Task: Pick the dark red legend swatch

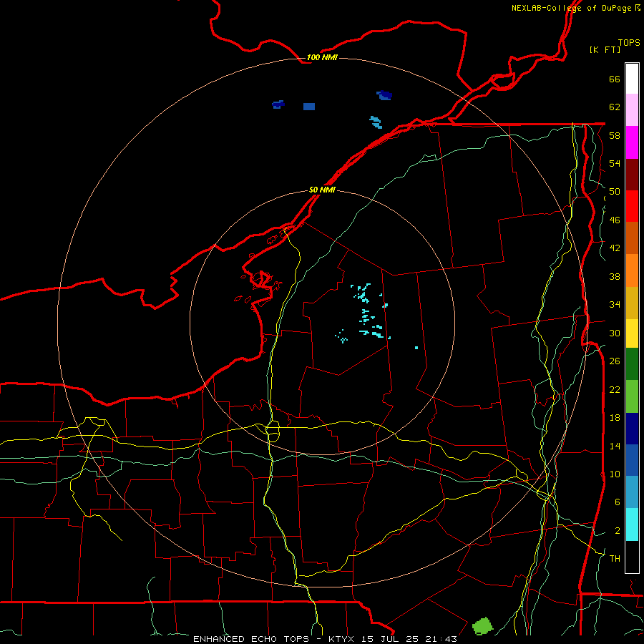Action: tap(632, 174)
